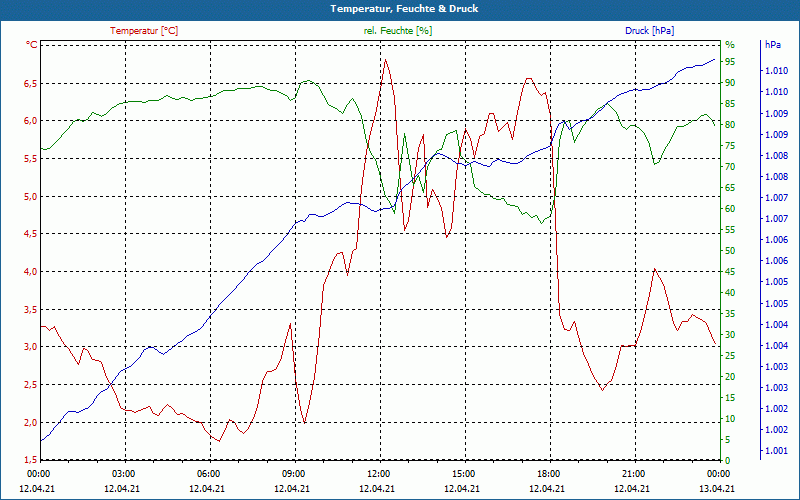800x500 pixels.
Task: Click the 2,0 tick on temperature axis
Action: (31, 422)
